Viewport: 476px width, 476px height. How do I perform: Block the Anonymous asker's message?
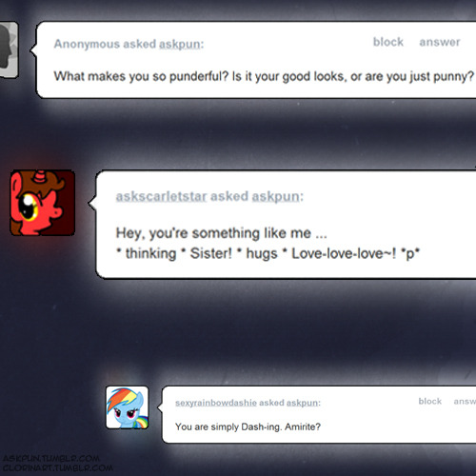click(388, 42)
